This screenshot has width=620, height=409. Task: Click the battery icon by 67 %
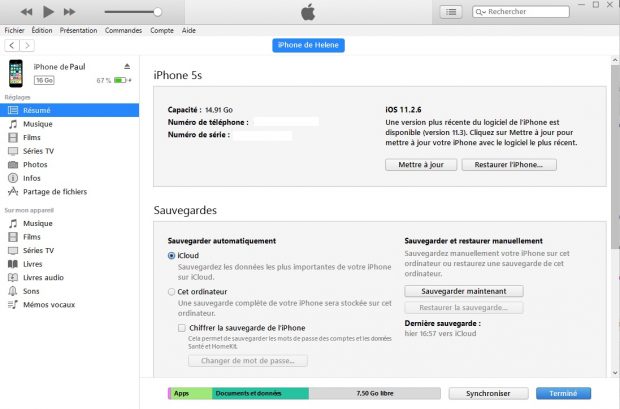[120, 80]
